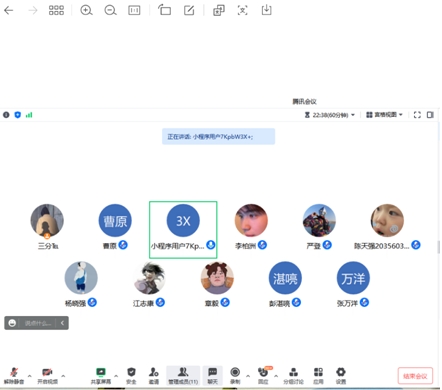Toggle the start video camera button
The height and width of the screenshot is (390, 442).
(x=47, y=375)
